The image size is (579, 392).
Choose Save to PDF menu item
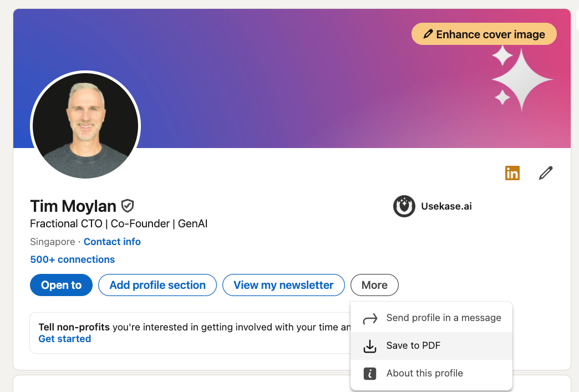point(413,345)
